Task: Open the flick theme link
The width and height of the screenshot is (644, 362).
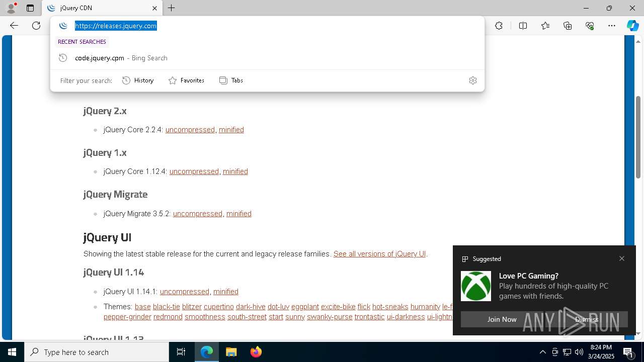Action: [x=364, y=307]
